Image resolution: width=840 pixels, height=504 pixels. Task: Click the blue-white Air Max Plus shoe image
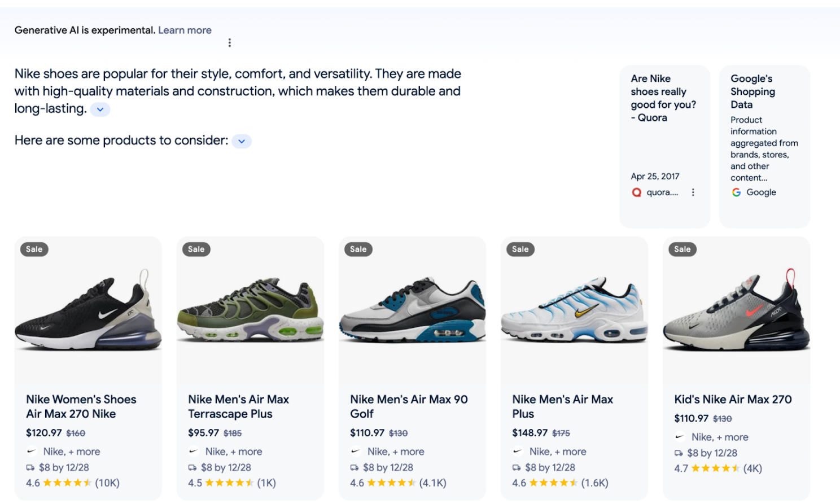[574, 310]
